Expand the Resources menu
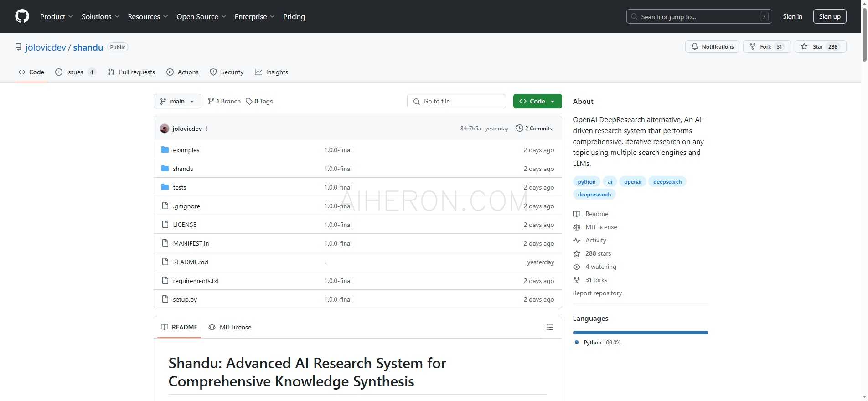Screen dimensions: 868x401 148,16
